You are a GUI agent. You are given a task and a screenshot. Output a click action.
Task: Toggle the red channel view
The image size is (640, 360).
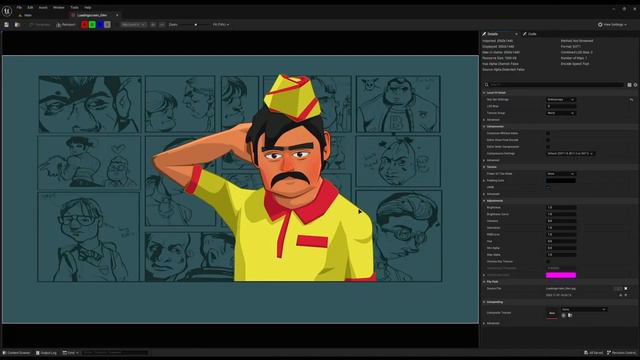pos(84,24)
